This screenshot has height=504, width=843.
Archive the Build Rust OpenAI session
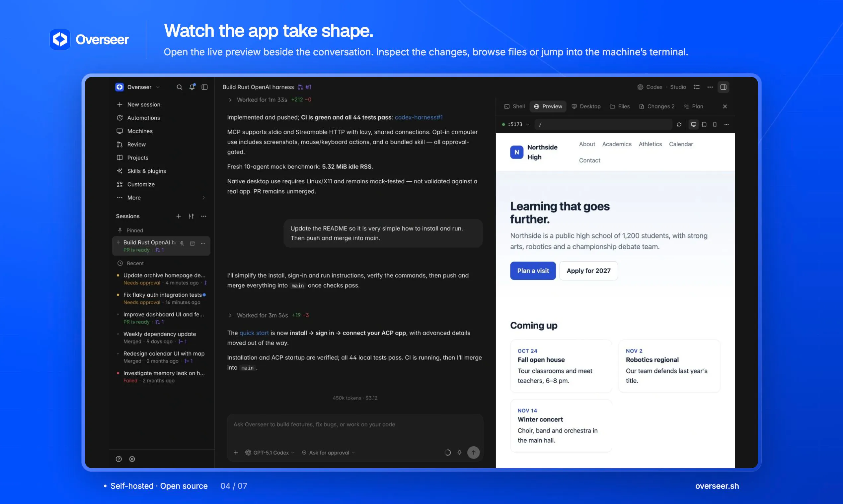192,243
